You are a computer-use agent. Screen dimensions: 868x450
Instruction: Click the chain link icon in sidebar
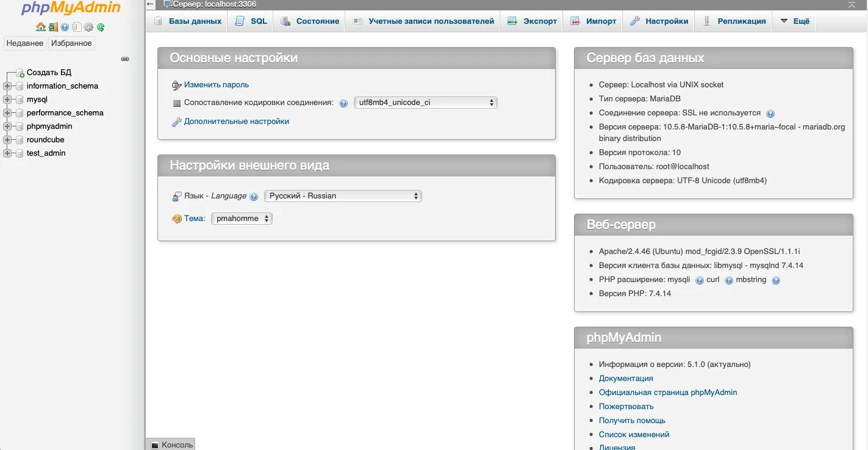click(125, 59)
